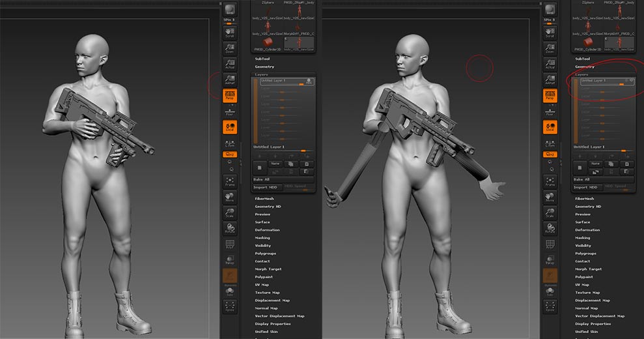Expand Morph Target section in right view

(589, 269)
